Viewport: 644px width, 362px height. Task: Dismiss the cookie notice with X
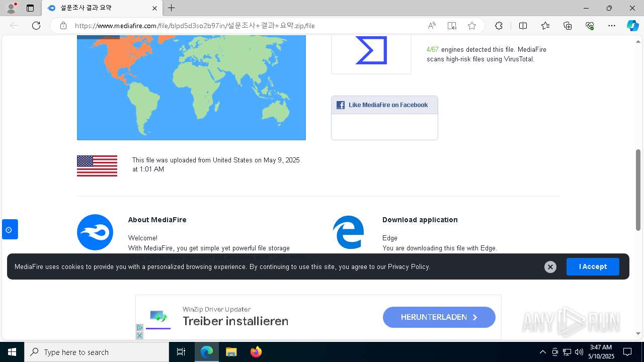pos(550,267)
